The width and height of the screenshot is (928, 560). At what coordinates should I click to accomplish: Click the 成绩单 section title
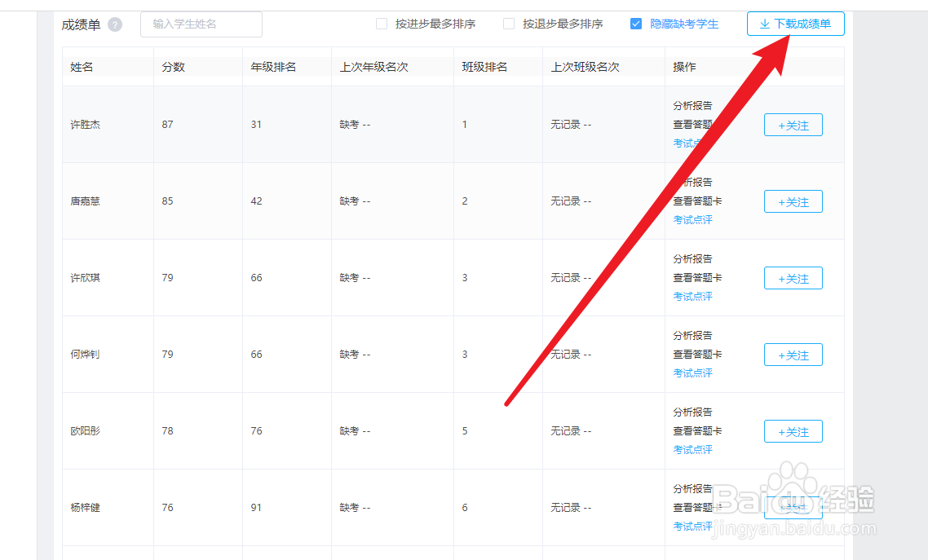tap(81, 24)
